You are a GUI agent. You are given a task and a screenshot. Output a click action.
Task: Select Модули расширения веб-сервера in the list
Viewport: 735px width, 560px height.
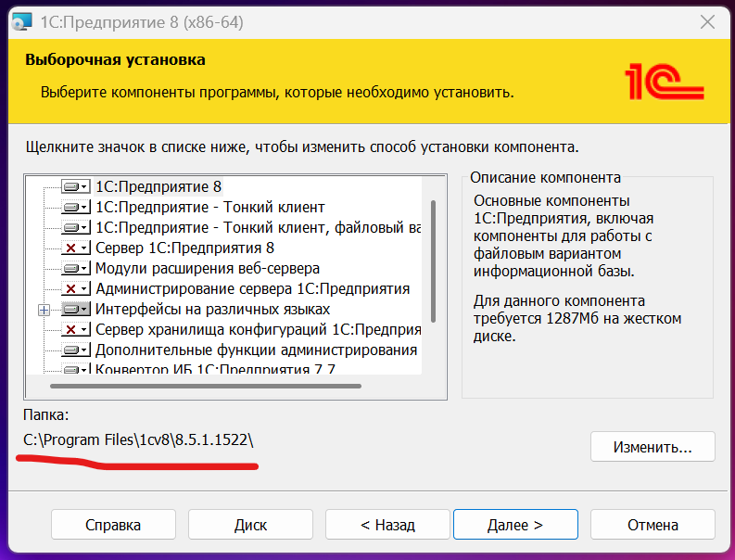pos(208,268)
